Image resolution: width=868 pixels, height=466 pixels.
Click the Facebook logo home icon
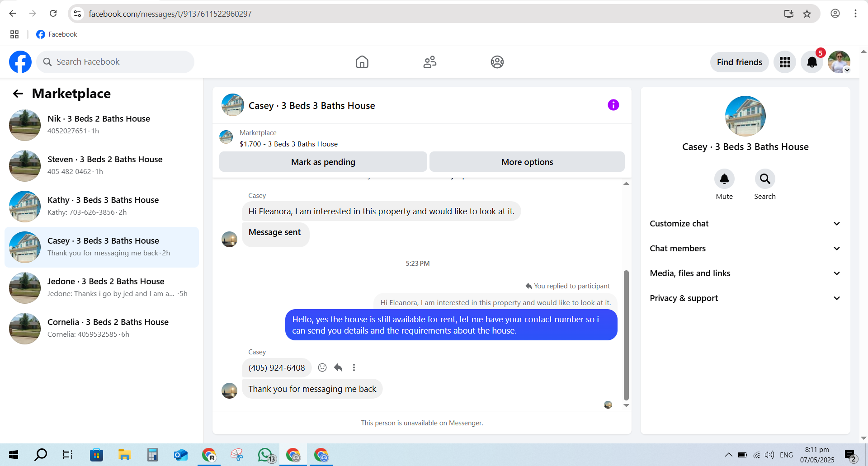(x=20, y=62)
